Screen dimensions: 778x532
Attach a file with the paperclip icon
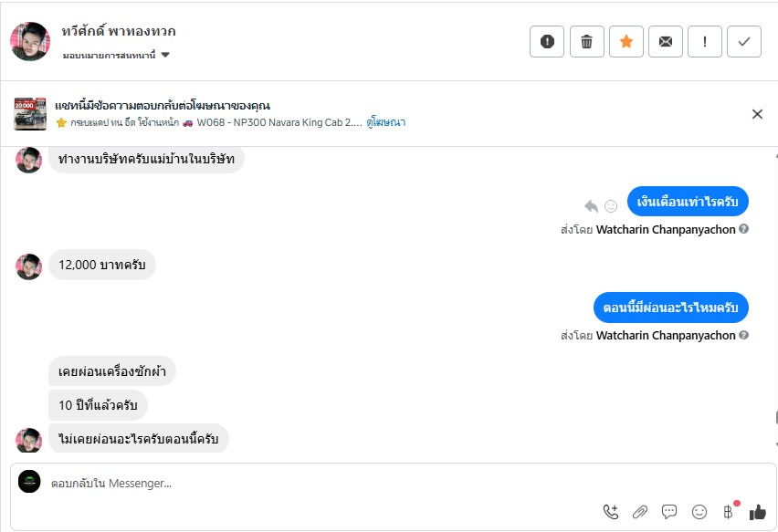coord(640,512)
